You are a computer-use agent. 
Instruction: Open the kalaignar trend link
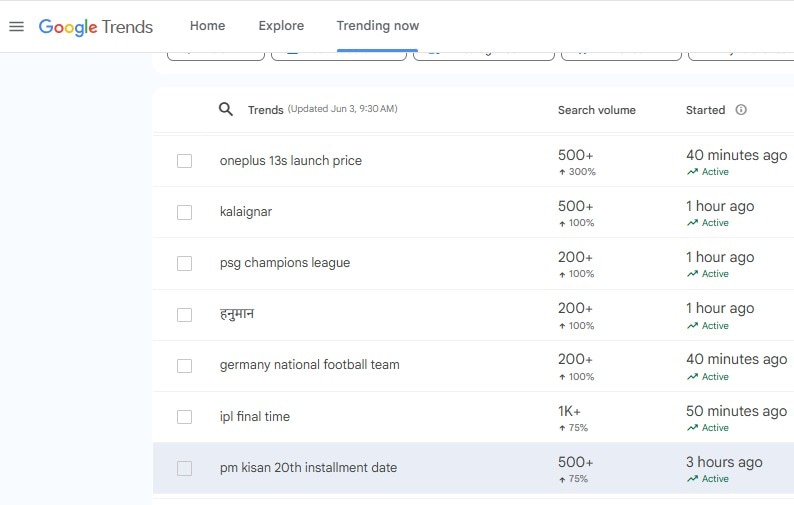point(246,212)
